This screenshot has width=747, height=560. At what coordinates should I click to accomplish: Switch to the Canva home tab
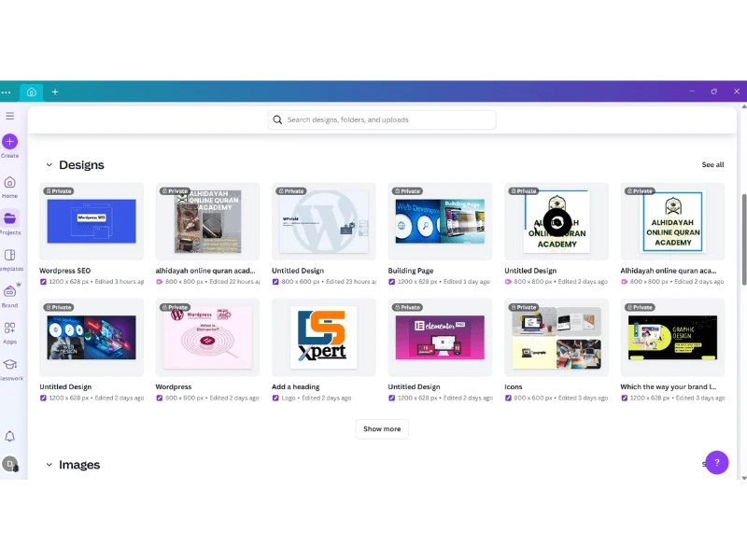click(31, 91)
